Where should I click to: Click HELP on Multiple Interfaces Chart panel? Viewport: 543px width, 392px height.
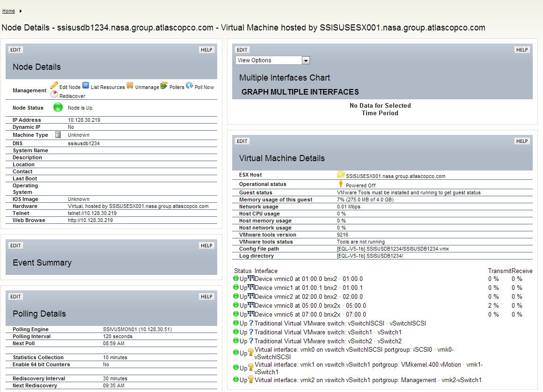click(x=522, y=50)
